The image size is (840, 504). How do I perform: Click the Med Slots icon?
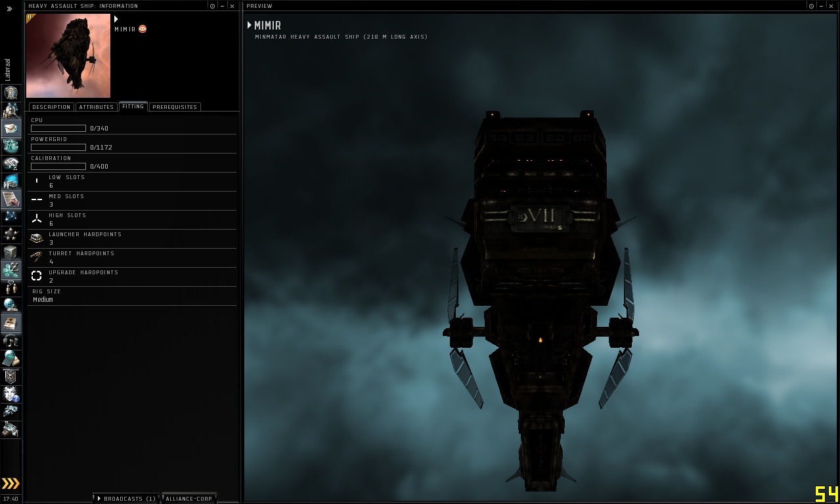point(37,200)
